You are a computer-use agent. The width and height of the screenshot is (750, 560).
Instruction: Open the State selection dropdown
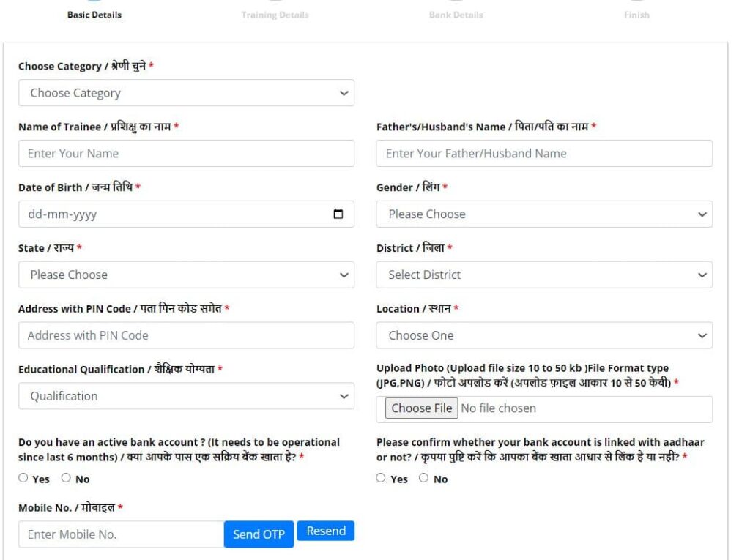186,275
